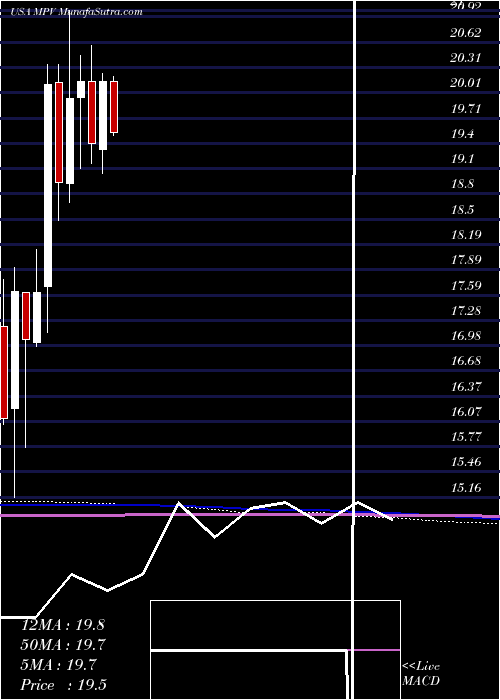Click the 19.1 price axis label
The width and height of the screenshot is (500, 700).
pos(462,159)
